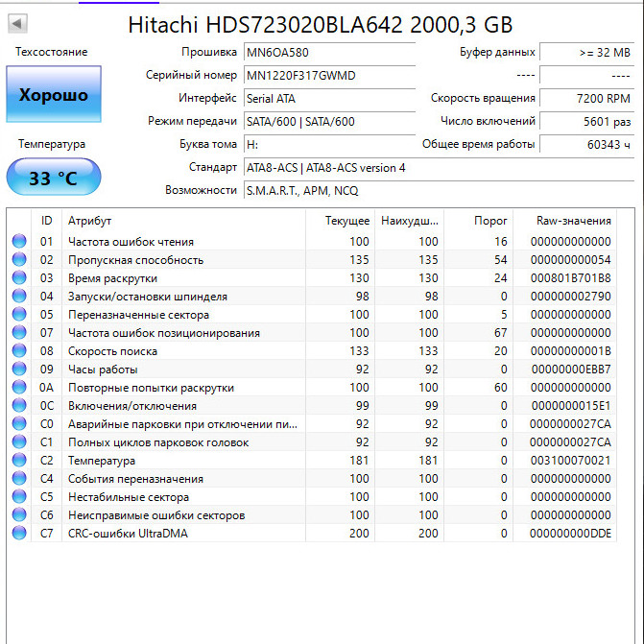This screenshot has height=644, width=644.
Task: Select the Переназначенные сектора attribute name
Action: (x=138, y=315)
